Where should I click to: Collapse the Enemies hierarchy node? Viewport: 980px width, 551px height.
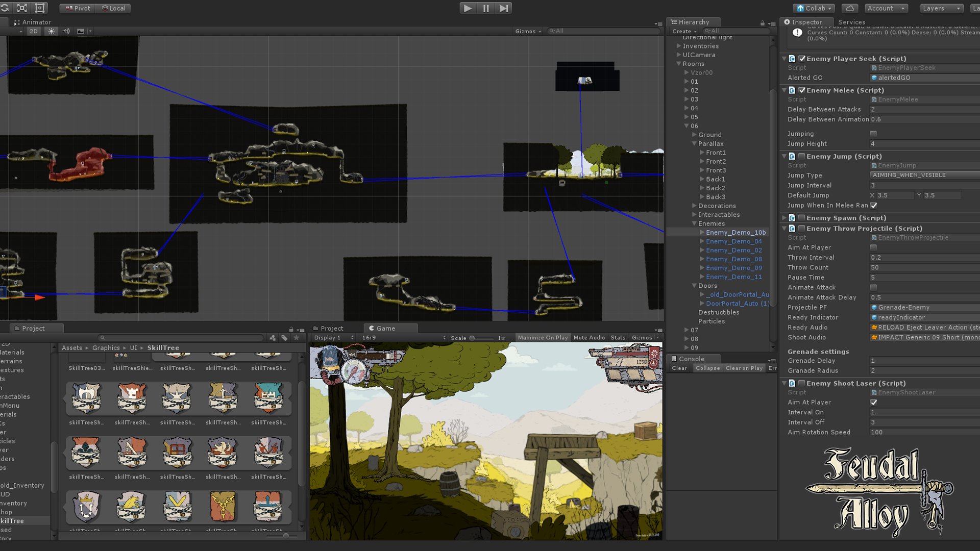(694, 223)
